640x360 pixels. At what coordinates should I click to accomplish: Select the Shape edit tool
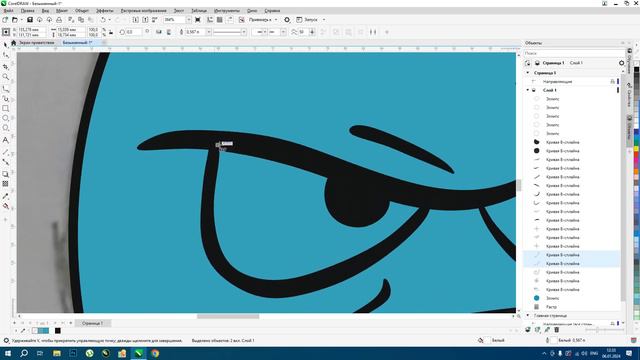tap(5, 55)
